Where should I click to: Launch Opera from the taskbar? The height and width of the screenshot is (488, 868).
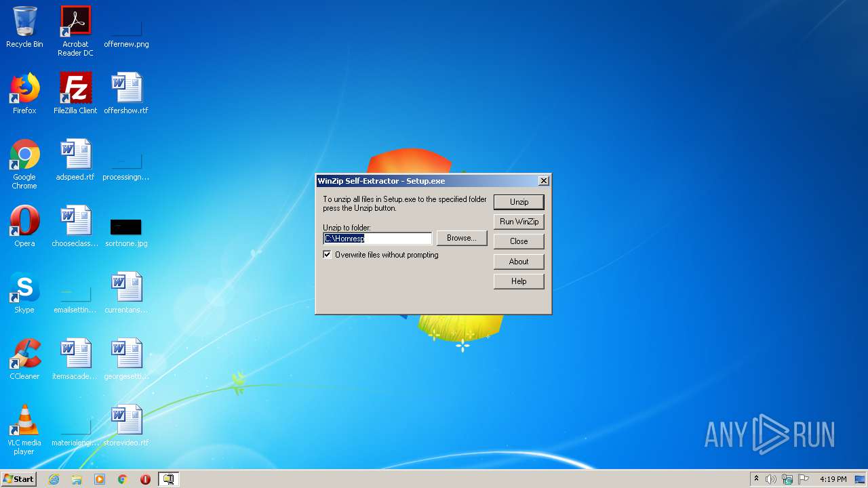pos(145,479)
